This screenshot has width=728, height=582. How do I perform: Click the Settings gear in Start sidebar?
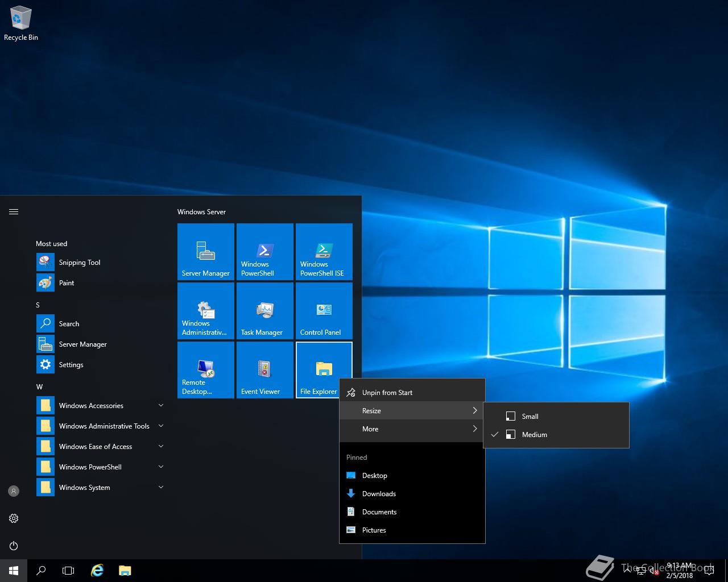coord(14,518)
